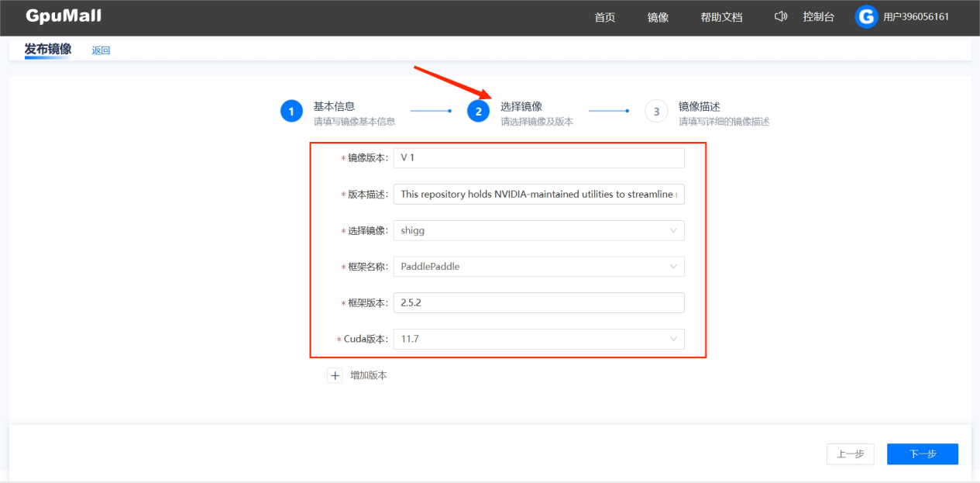Click step 1 circle 基本信息

(x=291, y=112)
